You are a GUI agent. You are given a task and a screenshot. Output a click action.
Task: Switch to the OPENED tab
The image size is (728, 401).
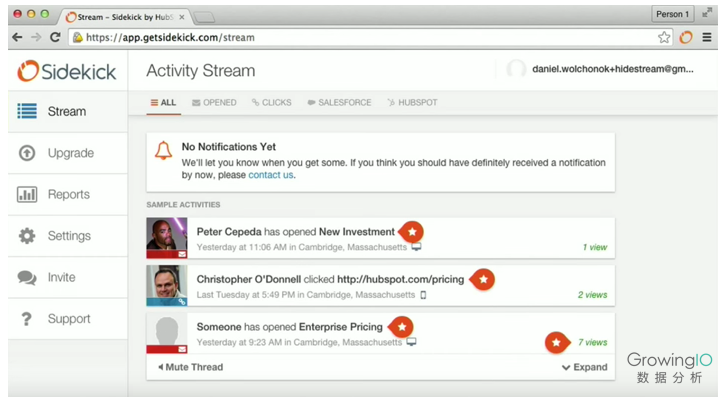pos(214,103)
